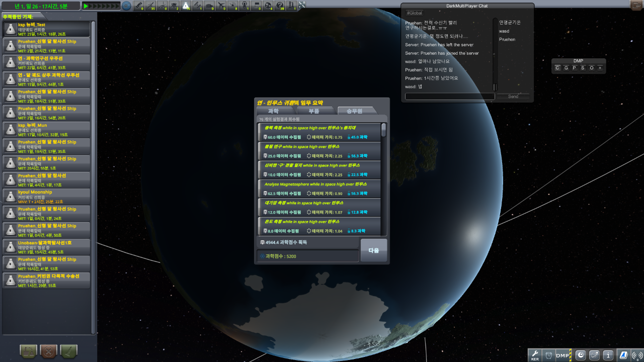Select the kyoul Moonship vessel entry

46,197
